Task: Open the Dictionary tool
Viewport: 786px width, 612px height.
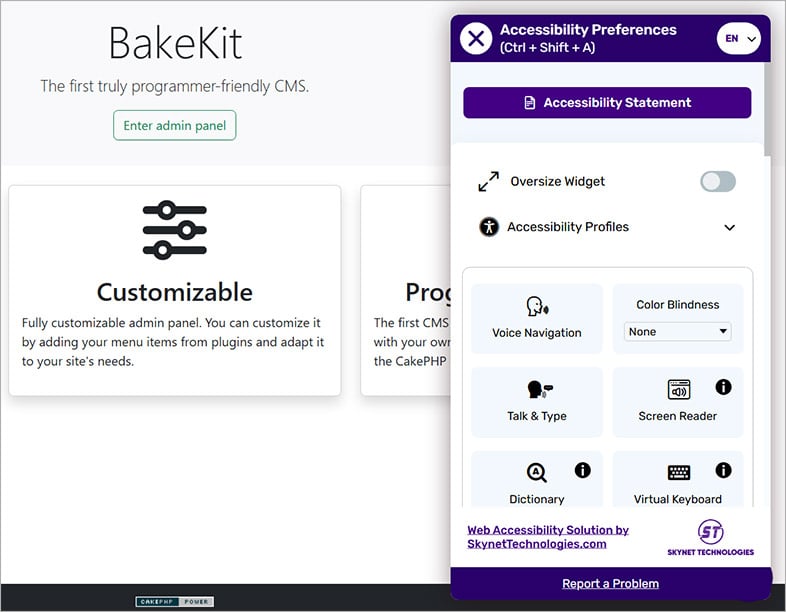Action: click(536, 480)
